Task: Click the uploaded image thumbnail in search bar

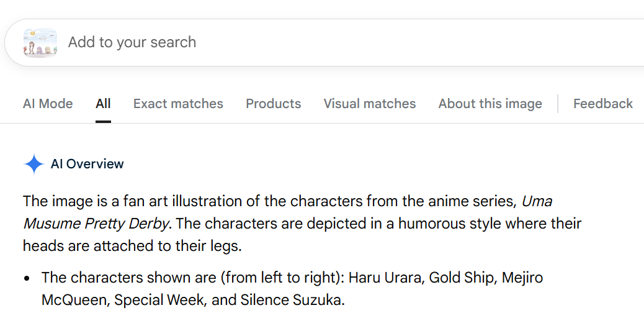Action: tap(40, 43)
